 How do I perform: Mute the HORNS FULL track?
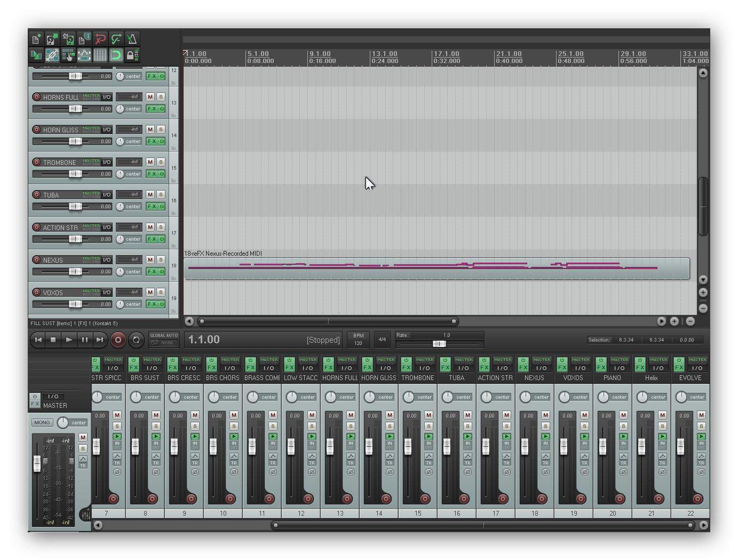coord(150,97)
